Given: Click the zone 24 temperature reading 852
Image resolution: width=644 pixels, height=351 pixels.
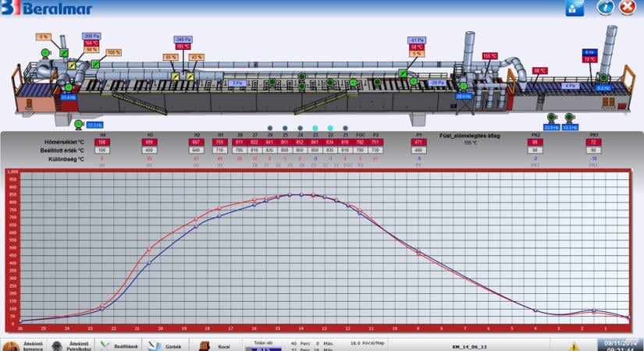Looking at the screenshot, I should click(300, 142).
